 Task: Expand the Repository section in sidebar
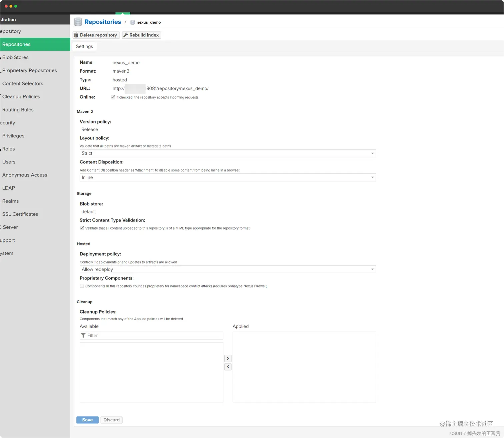click(35, 31)
